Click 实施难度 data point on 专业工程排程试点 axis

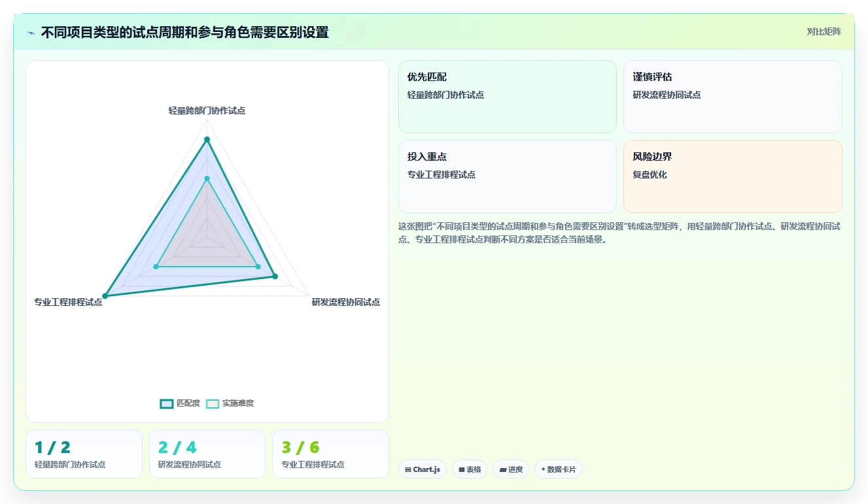pos(156,267)
